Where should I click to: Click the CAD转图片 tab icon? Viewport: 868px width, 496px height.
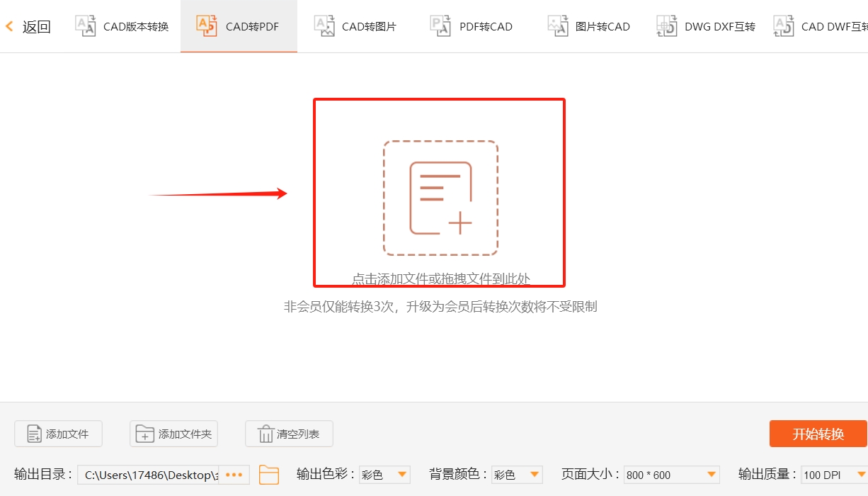click(x=324, y=26)
